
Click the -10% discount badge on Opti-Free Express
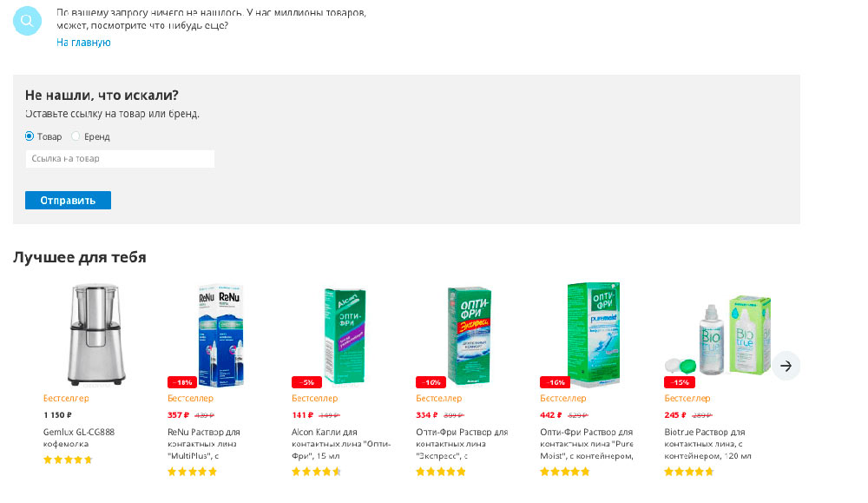[x=431, y=382]
